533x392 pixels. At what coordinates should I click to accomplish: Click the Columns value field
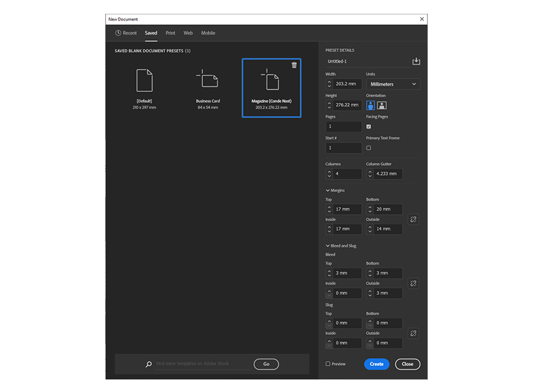coord(347,174)
